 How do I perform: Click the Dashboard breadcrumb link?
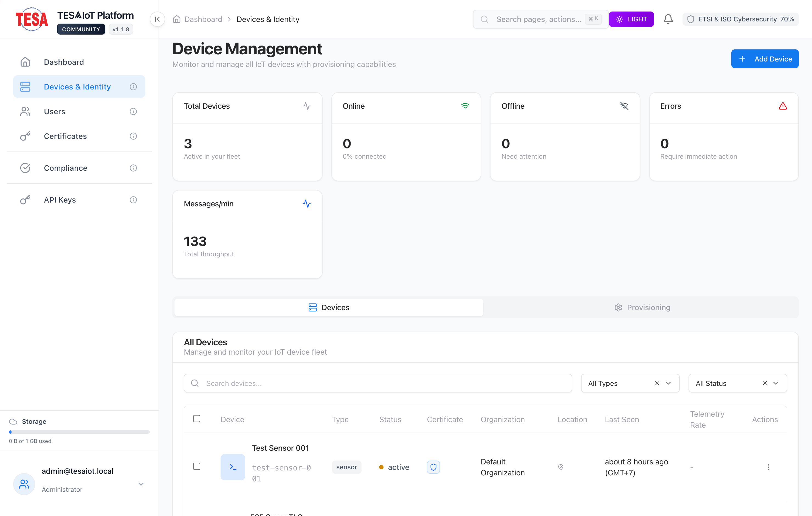pos(203,19)
